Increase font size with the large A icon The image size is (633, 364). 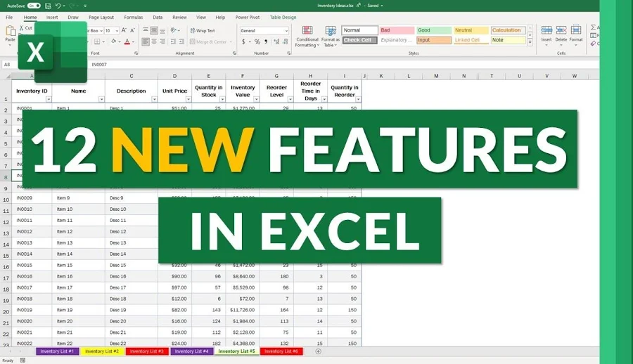(x=124, y=30)
